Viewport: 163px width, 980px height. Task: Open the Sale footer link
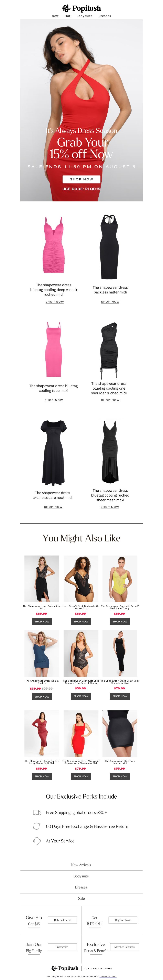coord(81,898)
